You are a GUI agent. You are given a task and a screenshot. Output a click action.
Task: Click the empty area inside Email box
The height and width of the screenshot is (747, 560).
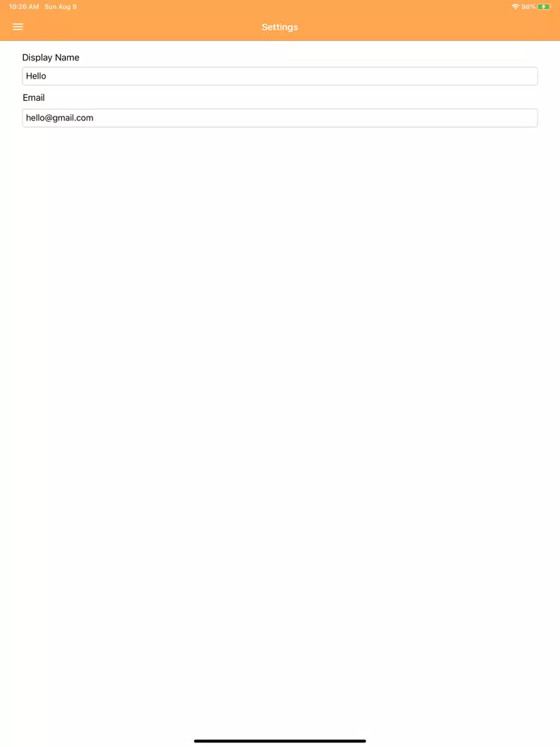[314, 118]
